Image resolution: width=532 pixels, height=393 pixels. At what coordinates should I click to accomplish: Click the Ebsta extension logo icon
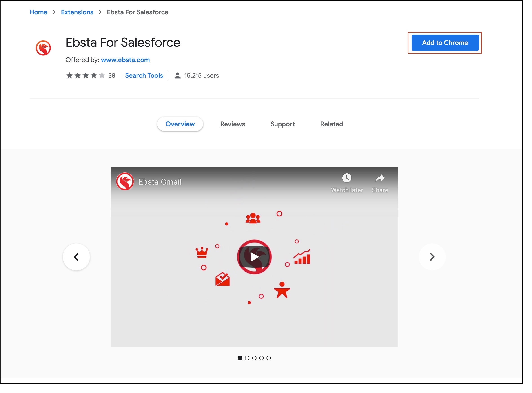43,48
